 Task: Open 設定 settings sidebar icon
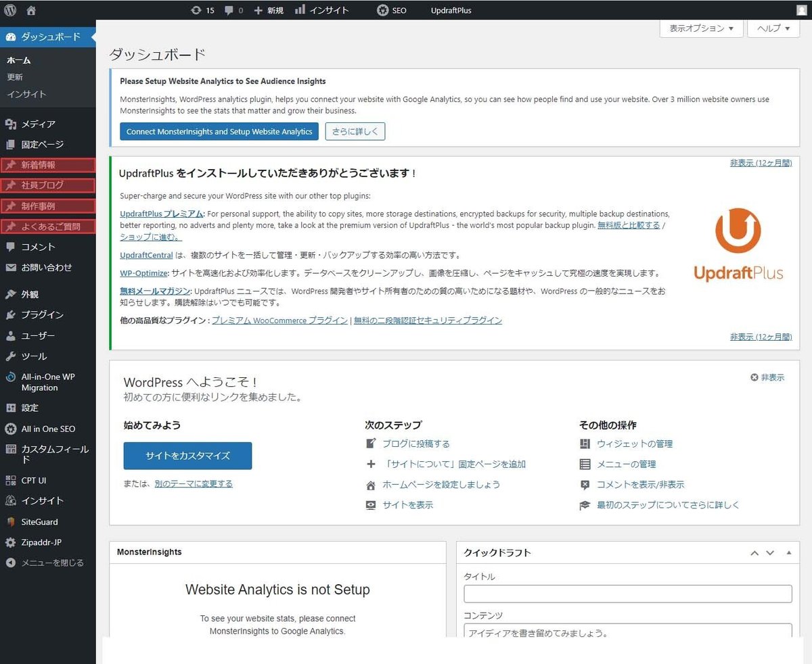point(10,408)
